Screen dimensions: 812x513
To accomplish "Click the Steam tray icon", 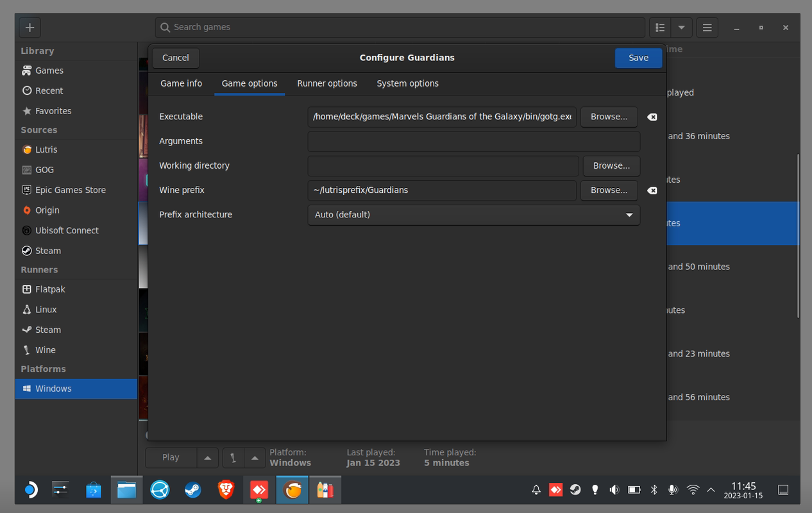I will coord(575,490).
